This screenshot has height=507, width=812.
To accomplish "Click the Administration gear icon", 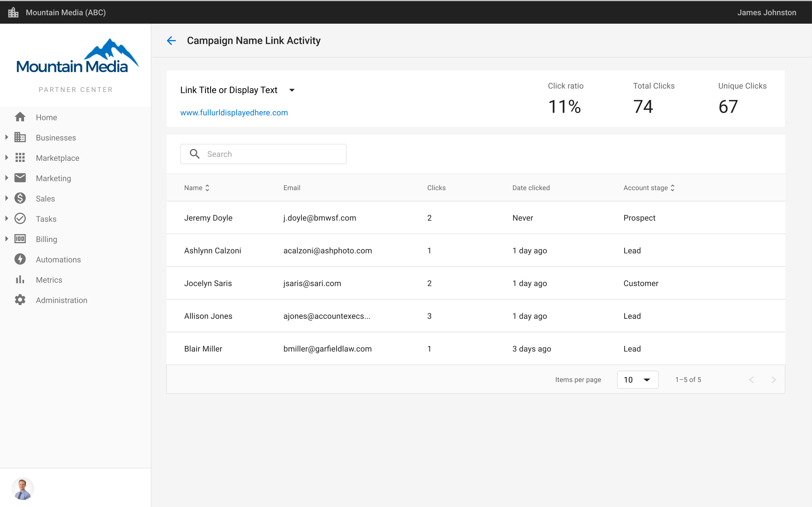I will point(20,300).
